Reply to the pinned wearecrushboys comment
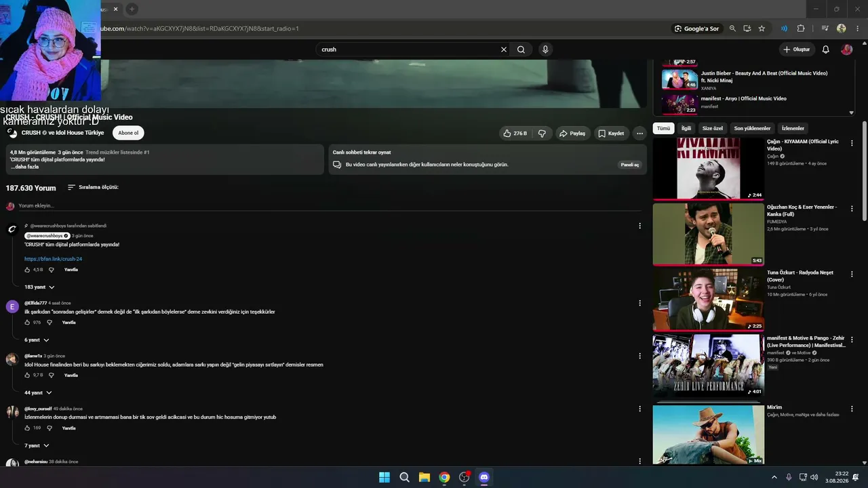The image size is (868, 488). pyautogui.click(x=71, y=270)
